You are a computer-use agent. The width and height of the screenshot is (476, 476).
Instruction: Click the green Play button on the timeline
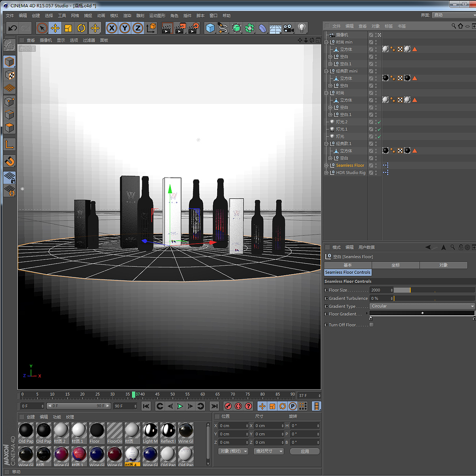point(180,406)
